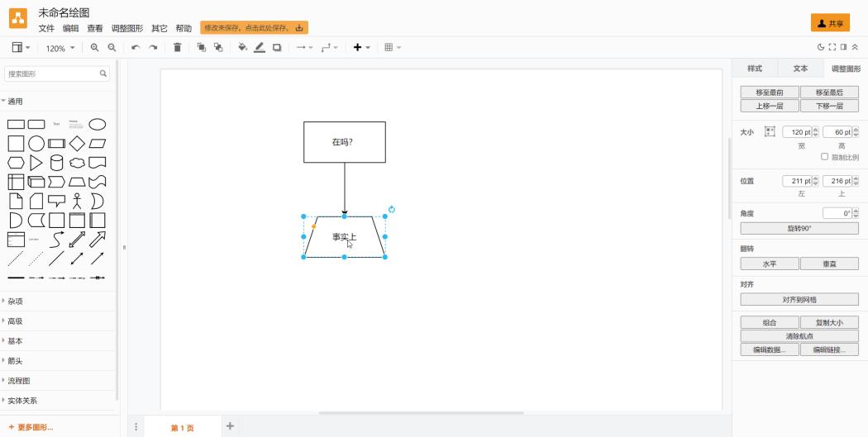
Task: Open the connection arrow style dropdown
Action: pos(304,48)
